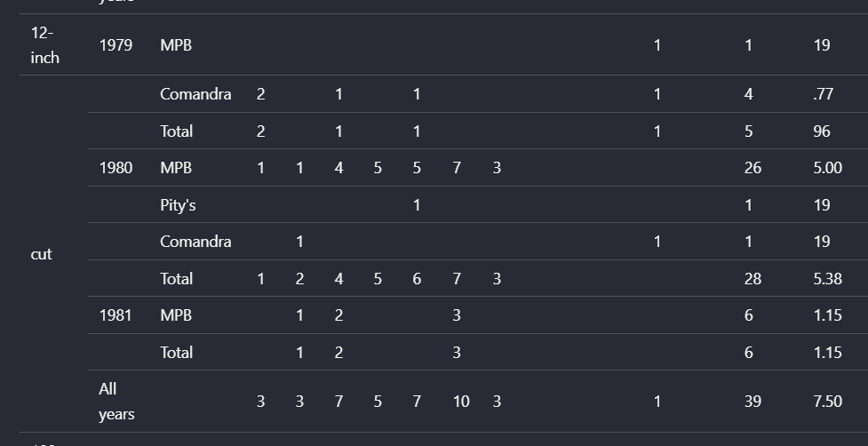This screenshot has width=868, height=446.
Task: Click the 5.00 value in 1980 MPB row
Action: tap(828, 168)
